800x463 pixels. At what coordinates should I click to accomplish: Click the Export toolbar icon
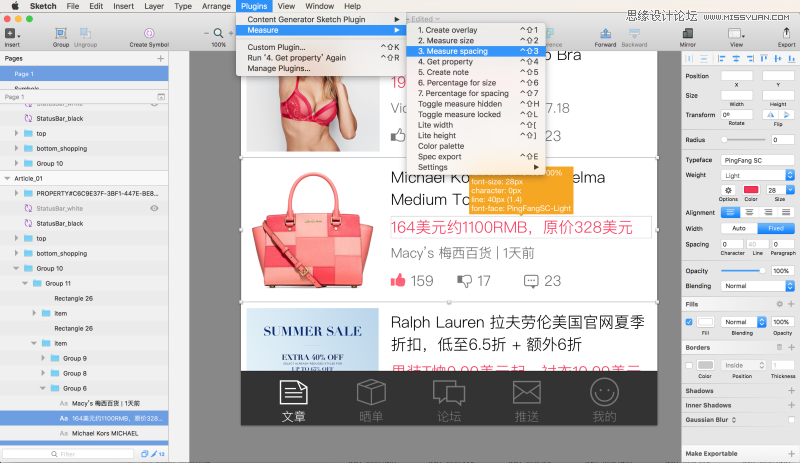click(x=786, y=34)
